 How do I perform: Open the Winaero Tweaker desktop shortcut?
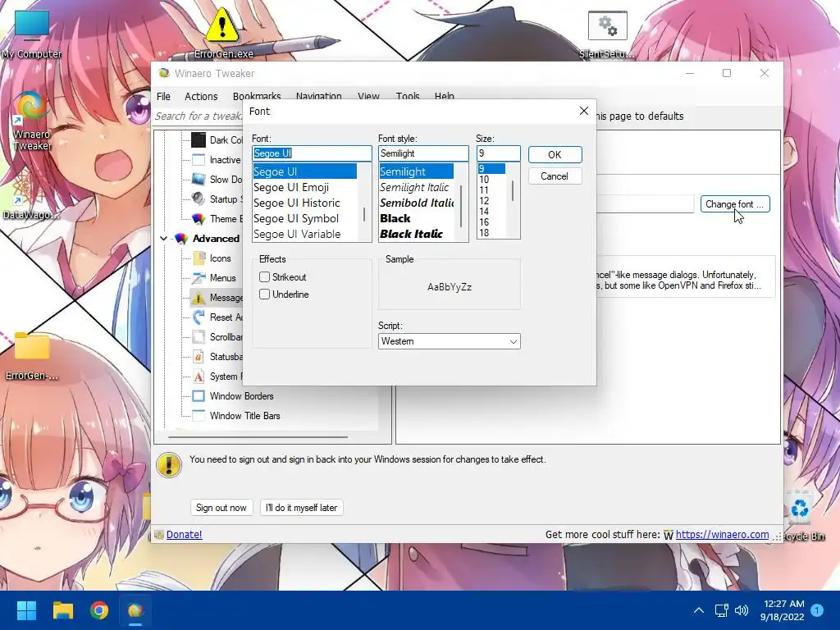[x=31, y=121]
